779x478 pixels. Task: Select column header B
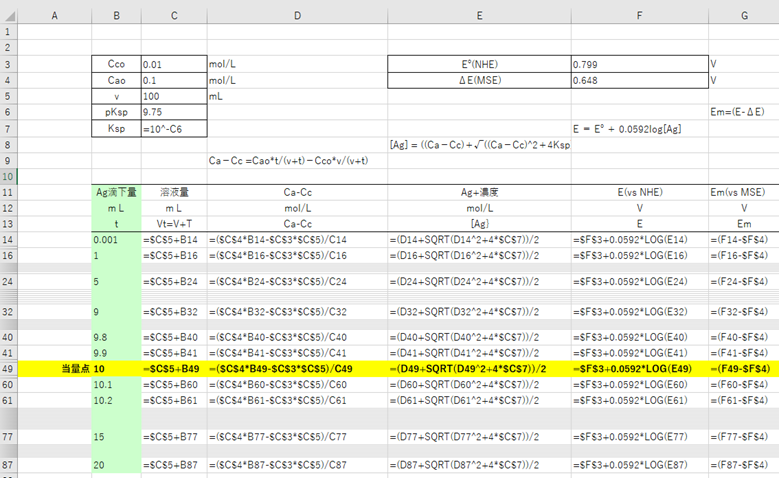(x=116, y=16)
